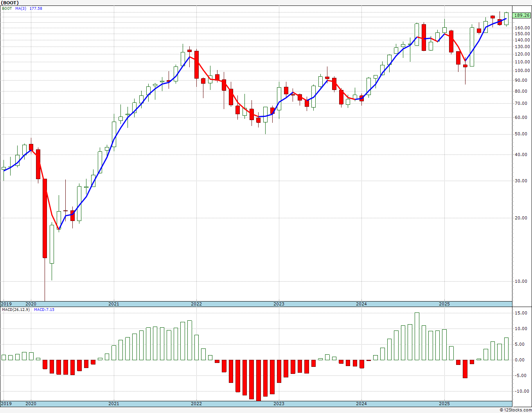Viewport: 532px width, 413px height.
Task: Click 2024 on the MACD panel timeline
Action: click(361, 404)
